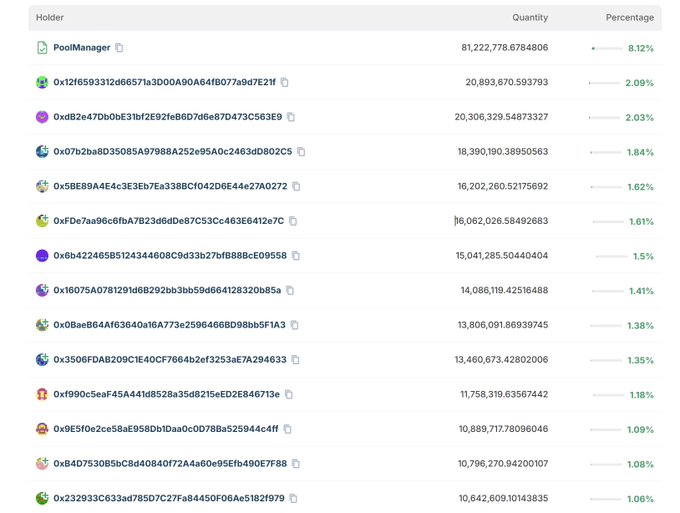This screenshot has width=680, height=513.
Task: Copy address 0x5BE89A4E4c3E3Eb7Ea338BCf042D6E44e27A0272
Action: pos(296,186)
